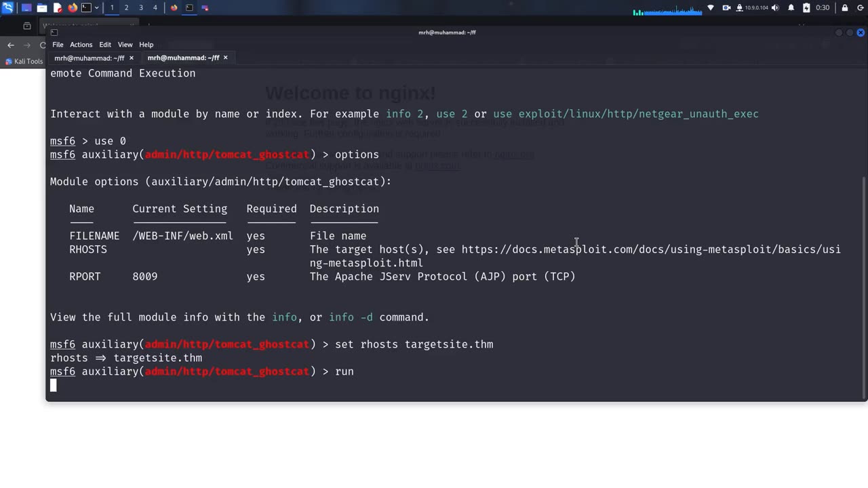The height and width of the screenshot is (488, 868).
Task: Open the terminal Help menu
Action: (x=146, y=45)
